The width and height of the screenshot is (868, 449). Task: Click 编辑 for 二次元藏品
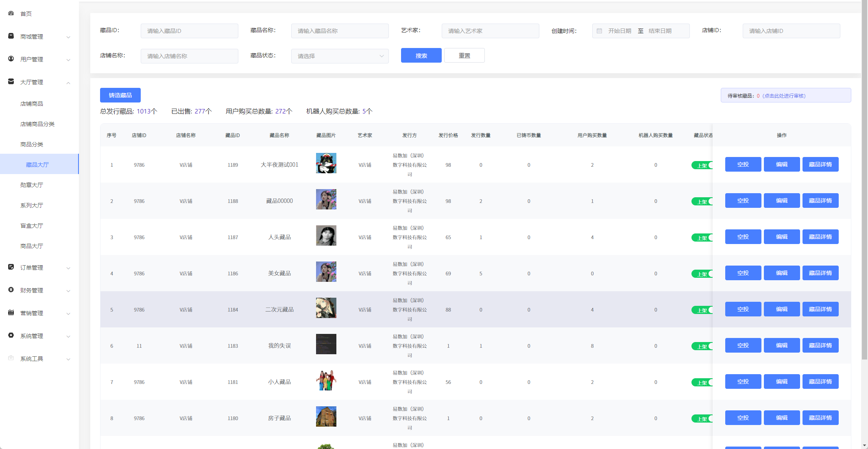(782, 309)
